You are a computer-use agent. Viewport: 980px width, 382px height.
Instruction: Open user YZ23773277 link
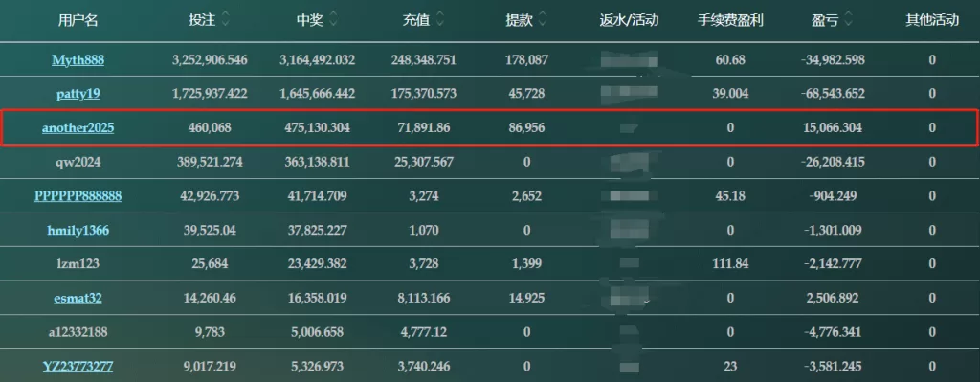pyautogui.click(x=78, y=366)
